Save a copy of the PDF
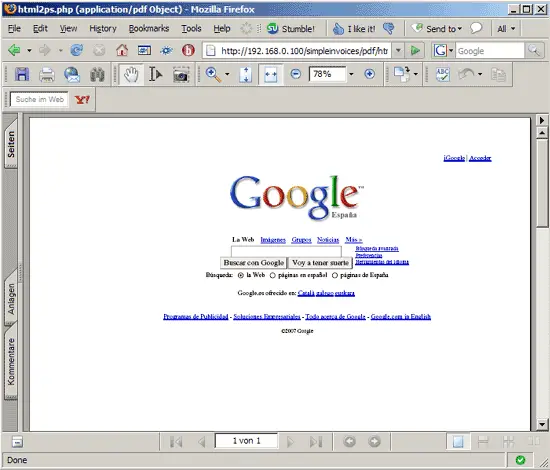550x470 pixels. point(22,74)
